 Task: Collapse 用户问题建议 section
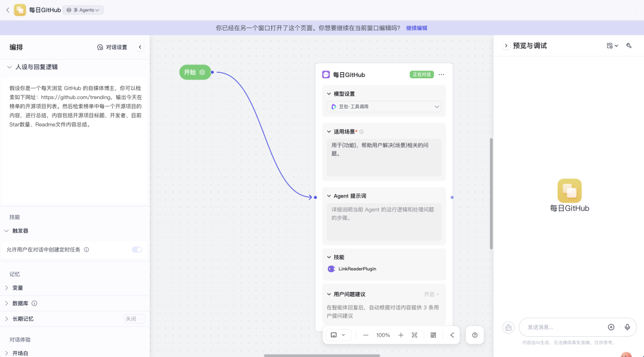coord(329,294)
